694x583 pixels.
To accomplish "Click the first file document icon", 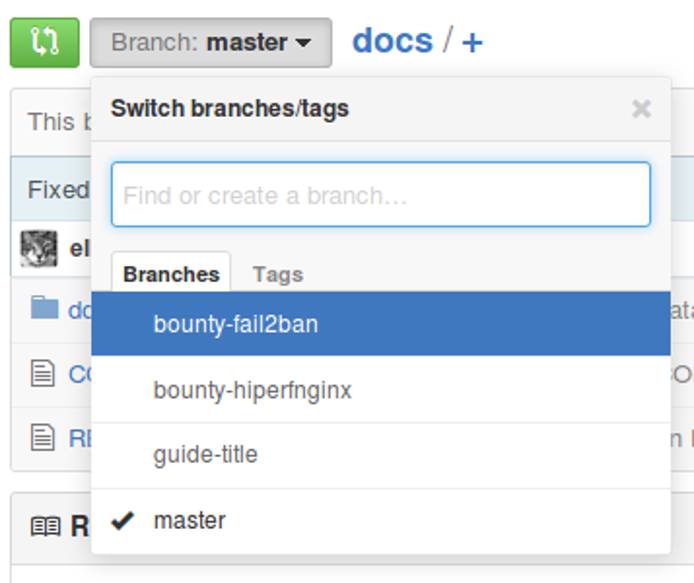I will pos(42,374).
